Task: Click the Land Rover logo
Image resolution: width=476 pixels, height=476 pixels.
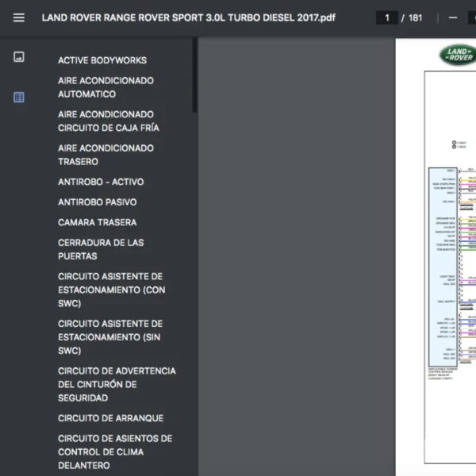Action: click(457, 55)
